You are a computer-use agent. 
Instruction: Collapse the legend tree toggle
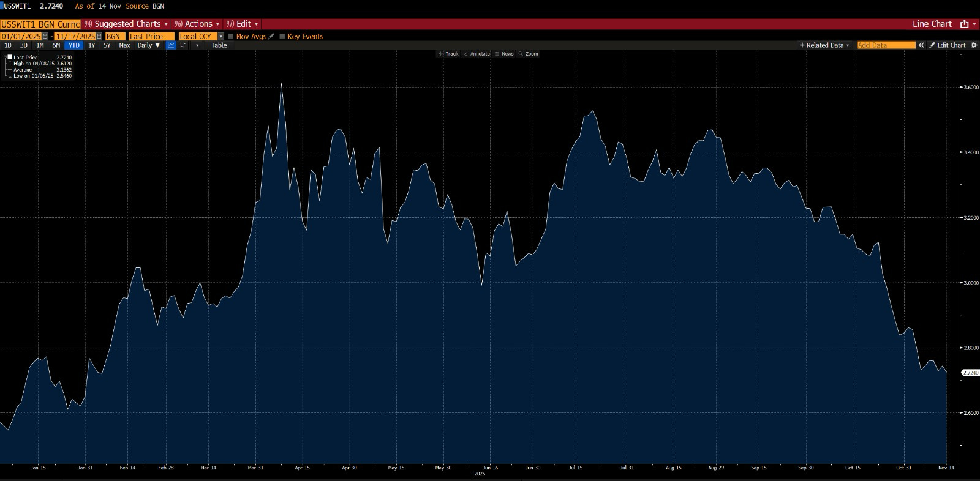(5, 58)
